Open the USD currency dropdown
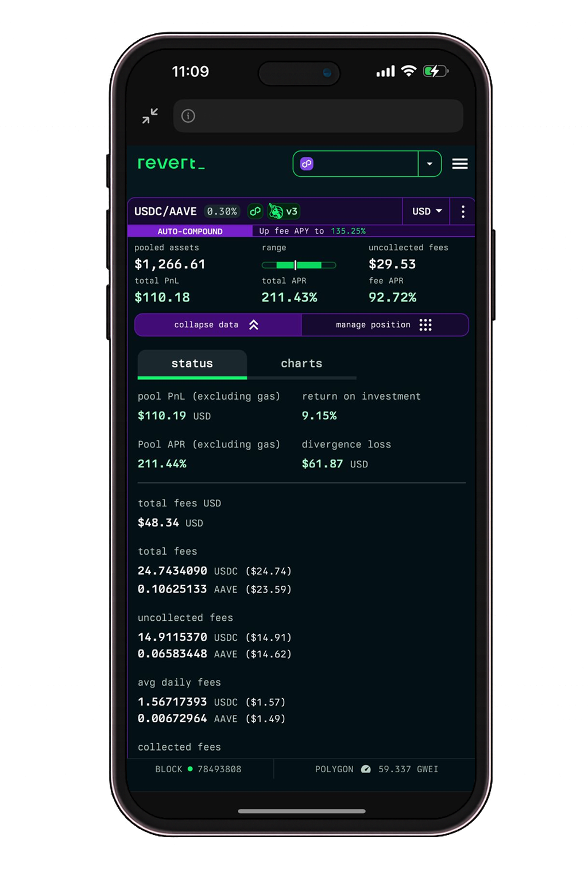The image size is (588, 882). pos(425,211)
